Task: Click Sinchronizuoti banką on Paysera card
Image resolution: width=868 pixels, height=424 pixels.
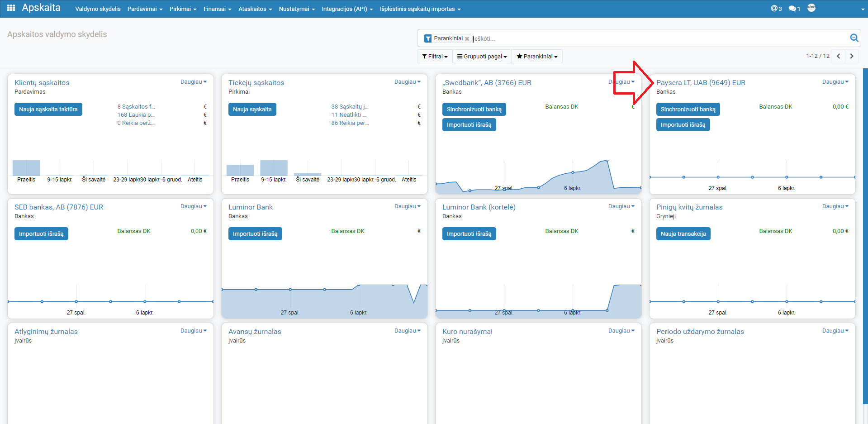Action: click(688, 110)
